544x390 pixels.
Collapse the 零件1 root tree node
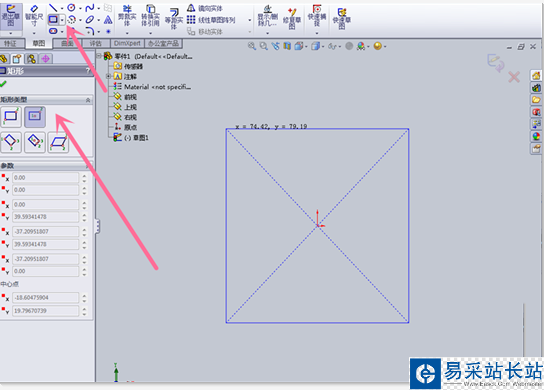point(99,56)
